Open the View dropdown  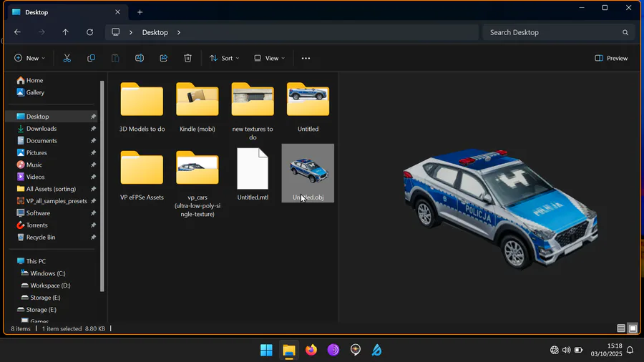pos(270,58)
